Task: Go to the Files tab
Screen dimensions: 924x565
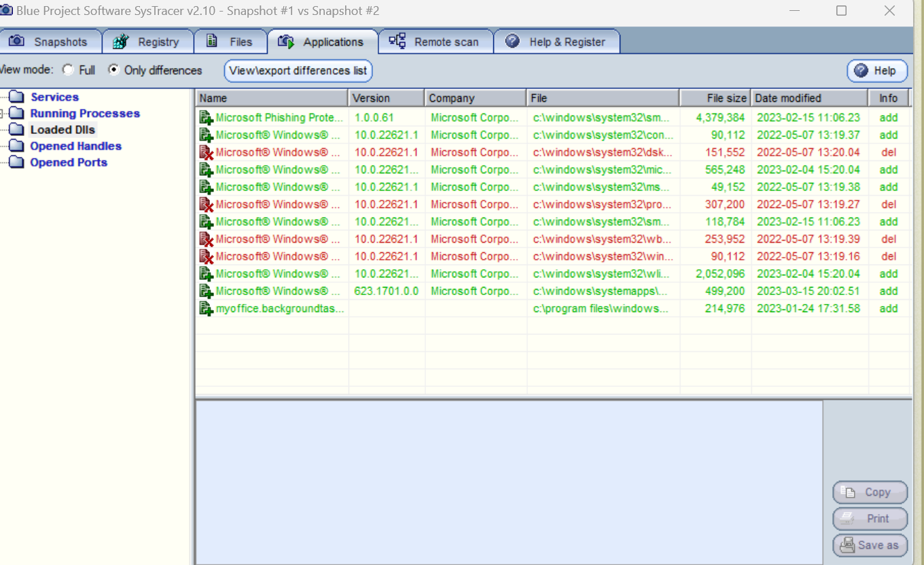Action: [230, 41]
